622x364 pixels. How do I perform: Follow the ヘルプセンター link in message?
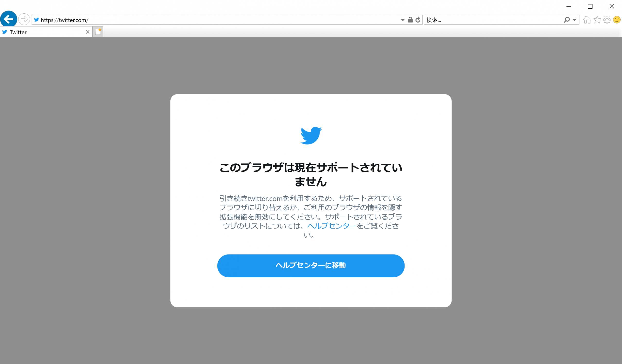pyautogui.click(x=332, y=226)
